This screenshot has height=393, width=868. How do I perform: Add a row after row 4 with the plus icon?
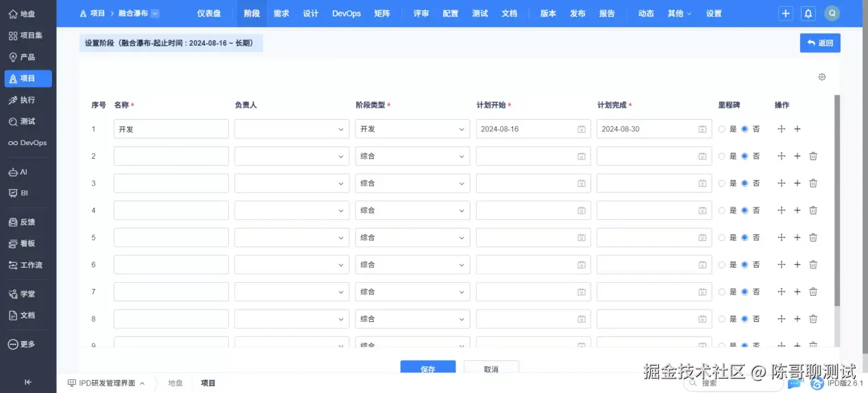tap(797, 210)
